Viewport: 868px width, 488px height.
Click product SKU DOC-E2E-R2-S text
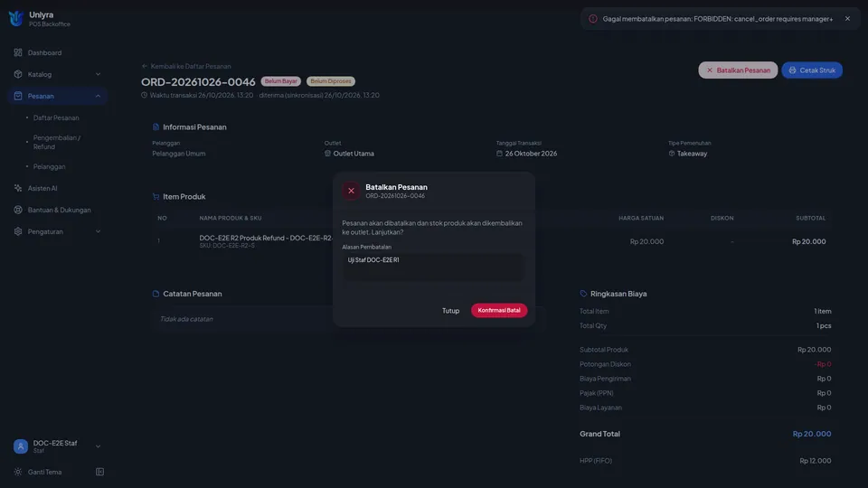tap(227, 246)
